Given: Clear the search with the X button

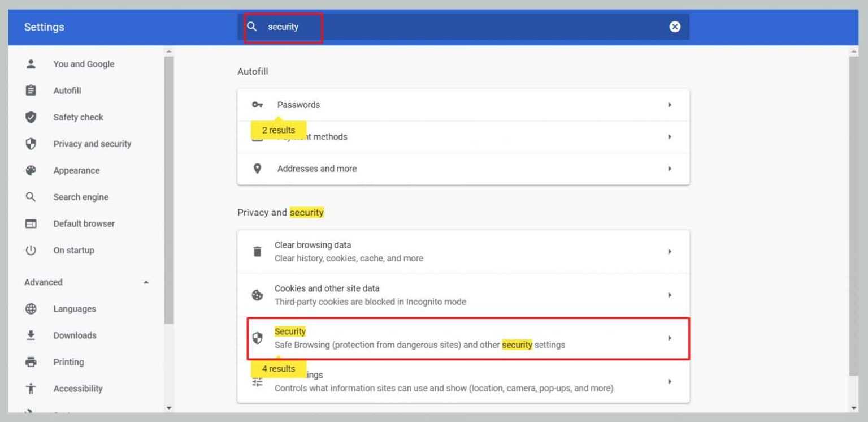Looking at the screenshot, I should 675,27.
